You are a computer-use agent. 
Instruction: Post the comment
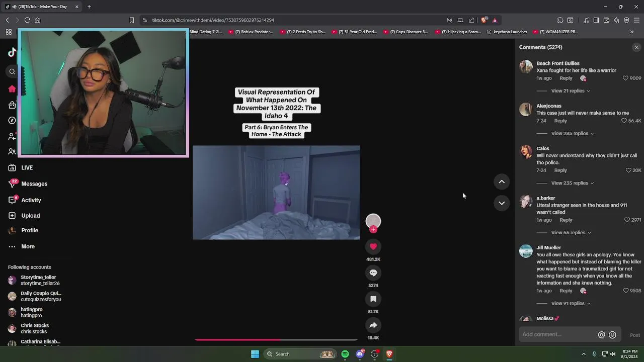(635, 335)
